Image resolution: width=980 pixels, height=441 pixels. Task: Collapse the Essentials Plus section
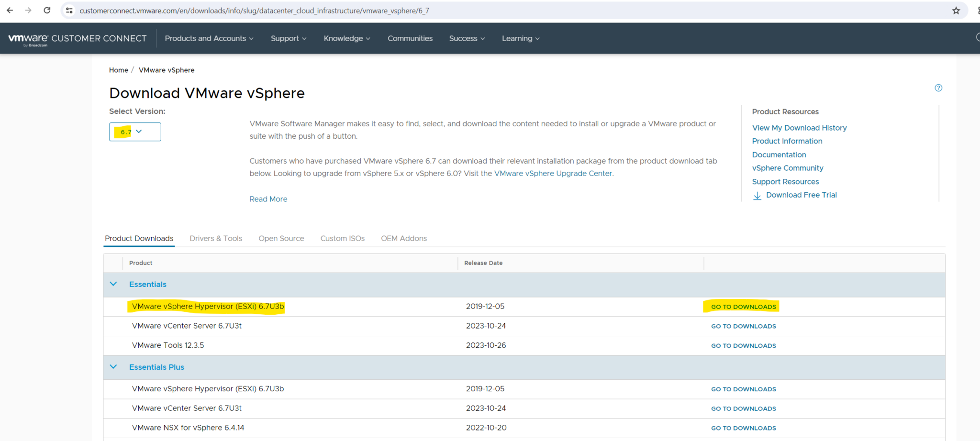point(113,367)
